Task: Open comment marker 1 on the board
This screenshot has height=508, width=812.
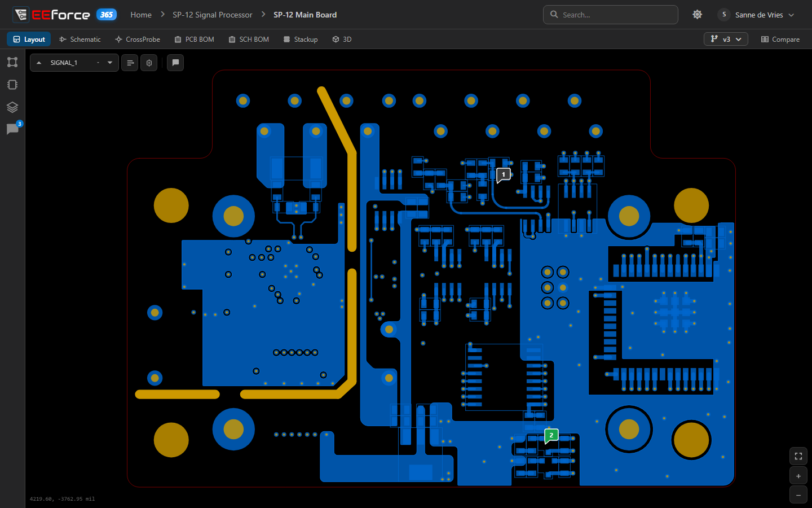Action: tap(504, 175)
